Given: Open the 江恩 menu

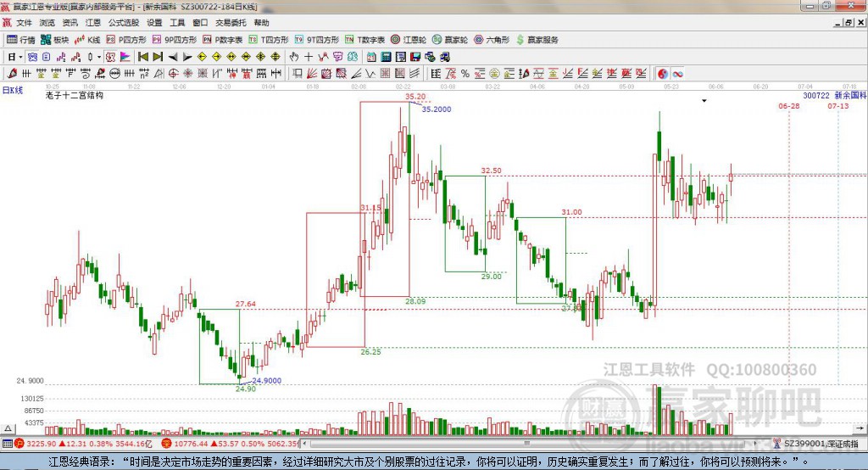Looking at the screenshot, I should click(x=93, y=23).
